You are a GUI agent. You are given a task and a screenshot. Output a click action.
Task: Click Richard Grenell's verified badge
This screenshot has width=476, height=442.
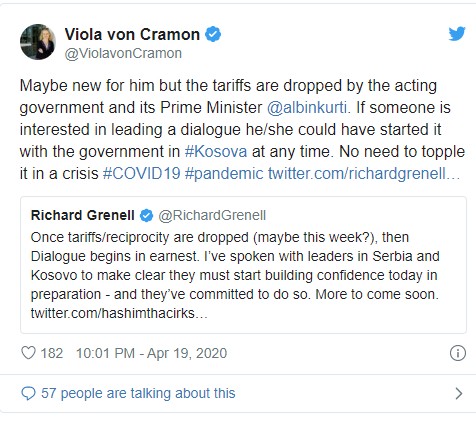coord(146,215)
